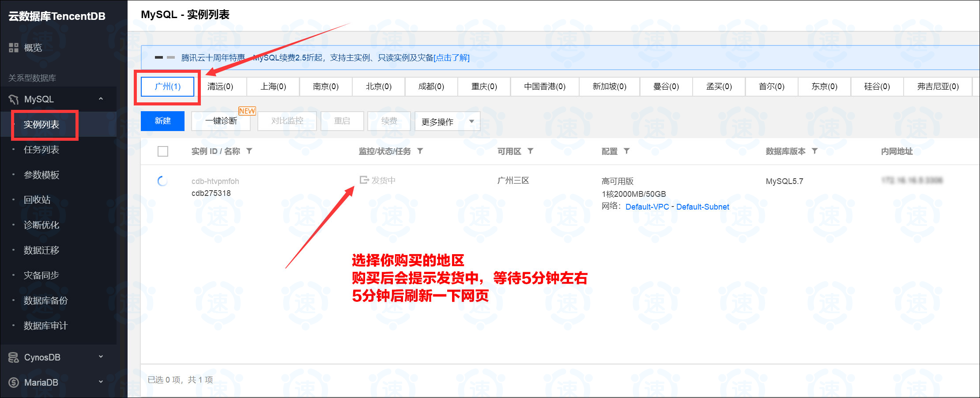The width and height of the screenshot is (980, 398).
Task: Click the CynosDB database icon
Action: [14, 357]
